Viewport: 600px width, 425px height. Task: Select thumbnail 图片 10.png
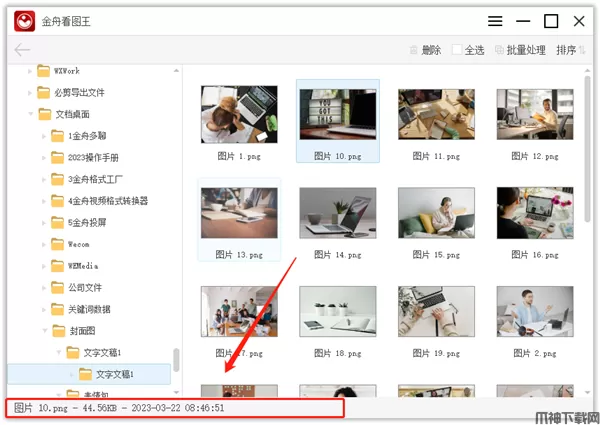(x=338, y=114)
